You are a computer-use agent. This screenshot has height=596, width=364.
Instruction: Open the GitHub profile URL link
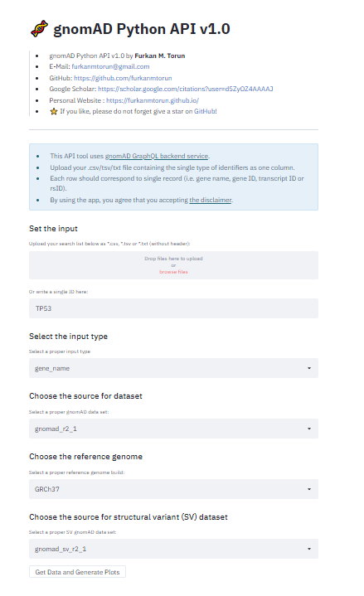point(123,78)
